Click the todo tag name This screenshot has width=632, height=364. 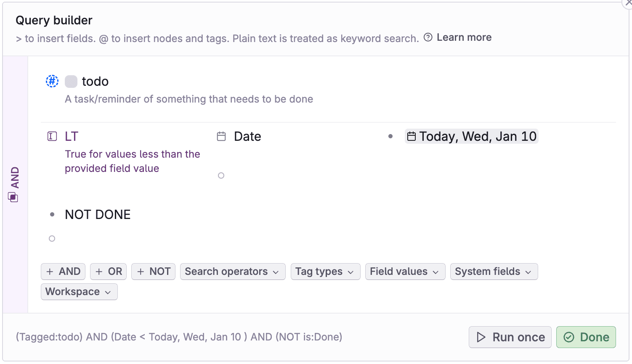[x=95, y=81]
